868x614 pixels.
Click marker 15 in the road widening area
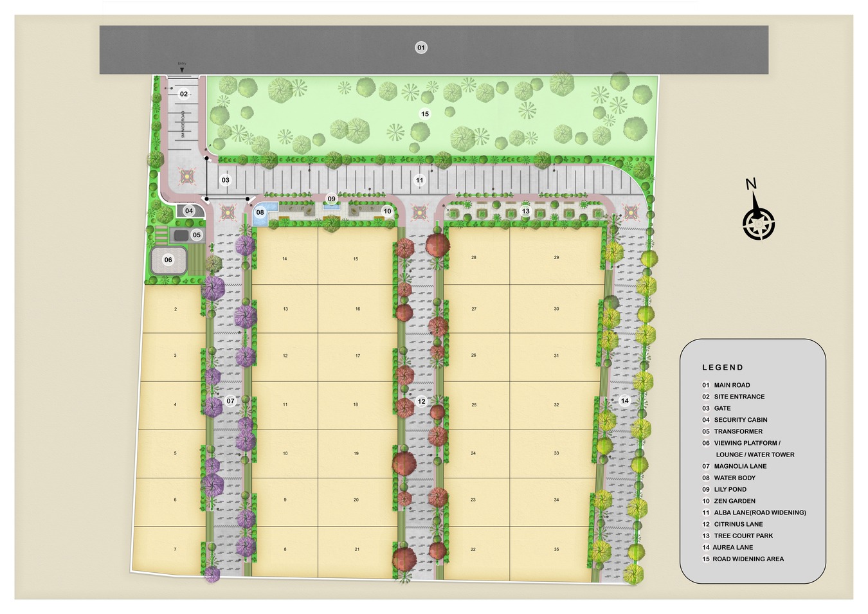pos(425,114)
